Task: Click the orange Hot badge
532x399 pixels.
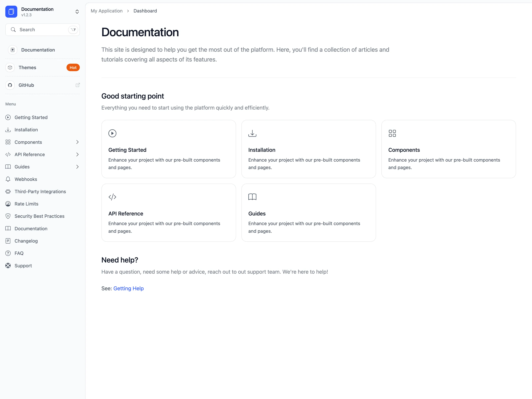Action: pos(73,68)
